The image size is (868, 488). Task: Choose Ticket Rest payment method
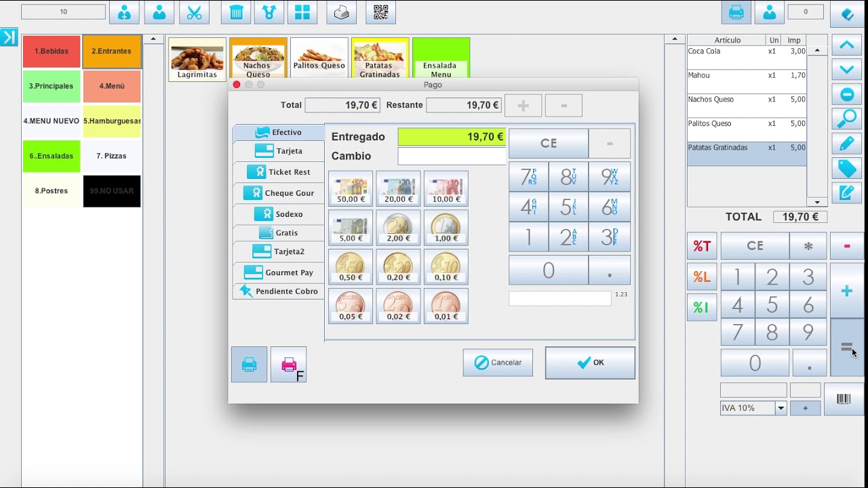[x=279, y=171]
